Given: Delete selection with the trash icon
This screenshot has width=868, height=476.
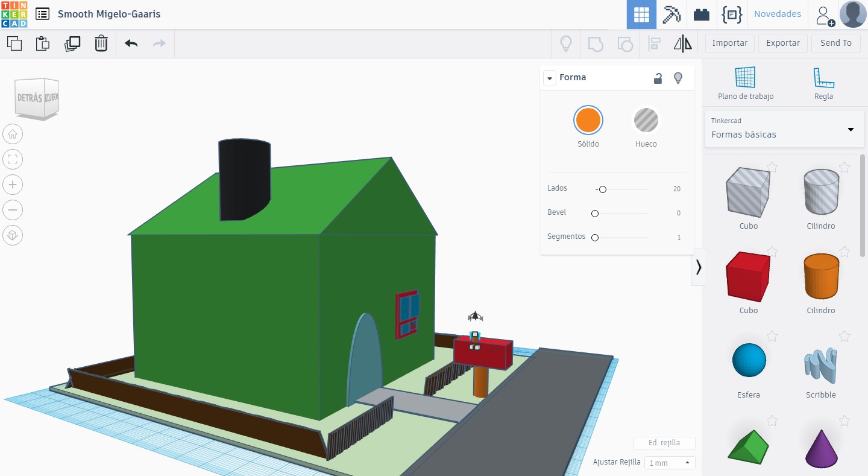Looking at the screenshot, I should pyautogui.click(x=101, y=43).
